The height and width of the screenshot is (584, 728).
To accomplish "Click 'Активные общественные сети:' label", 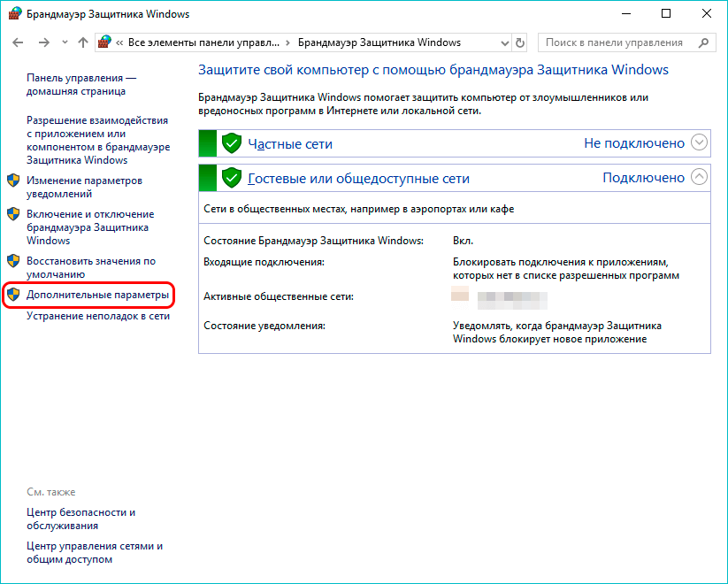I will [x=279, y=296].
